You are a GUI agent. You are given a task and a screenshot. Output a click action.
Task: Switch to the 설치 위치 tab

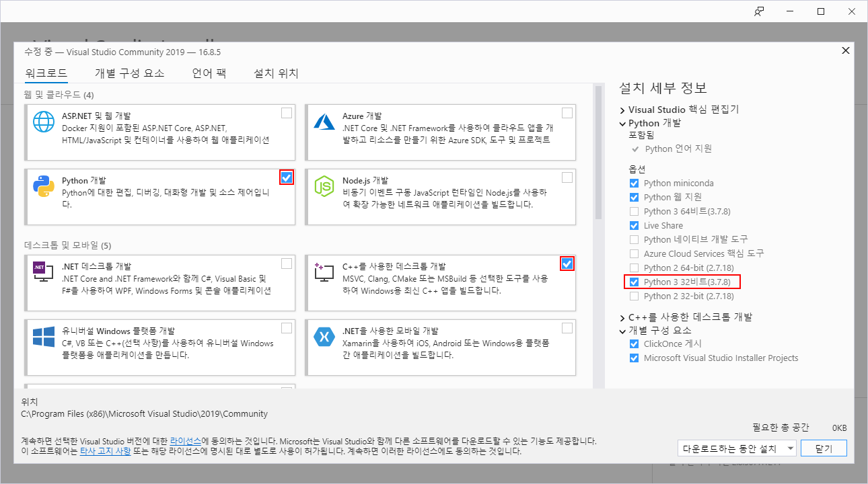tap(276, 73)
